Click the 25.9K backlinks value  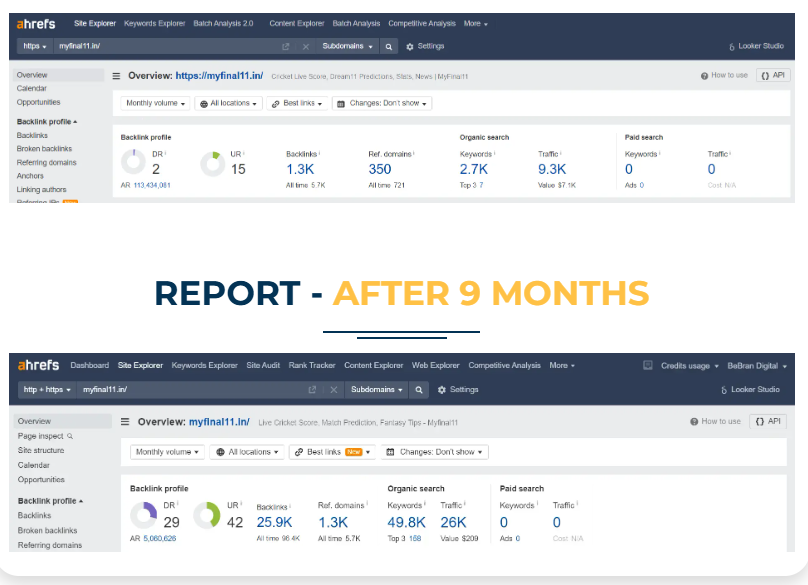tap(274, 522)
